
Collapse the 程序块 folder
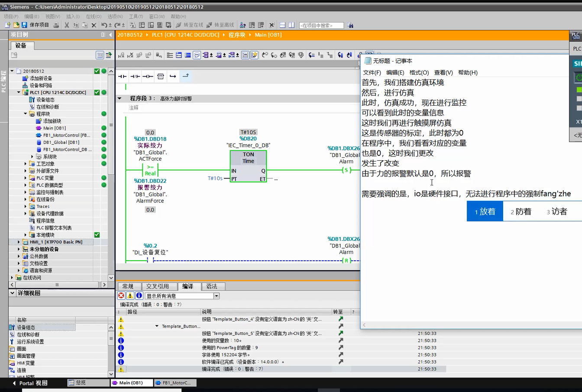pos(26,114)
